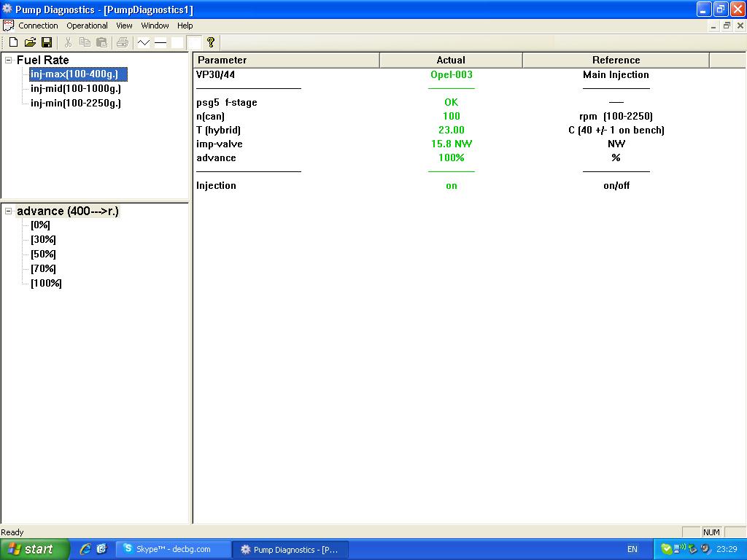This screenshot has height=560, width=747.
Task: Open the Connection menu
Action: [38, 26]
